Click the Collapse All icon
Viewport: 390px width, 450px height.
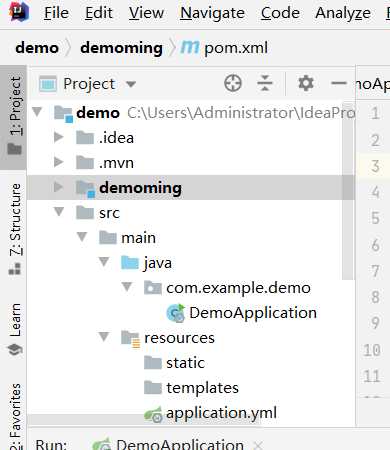265,83
